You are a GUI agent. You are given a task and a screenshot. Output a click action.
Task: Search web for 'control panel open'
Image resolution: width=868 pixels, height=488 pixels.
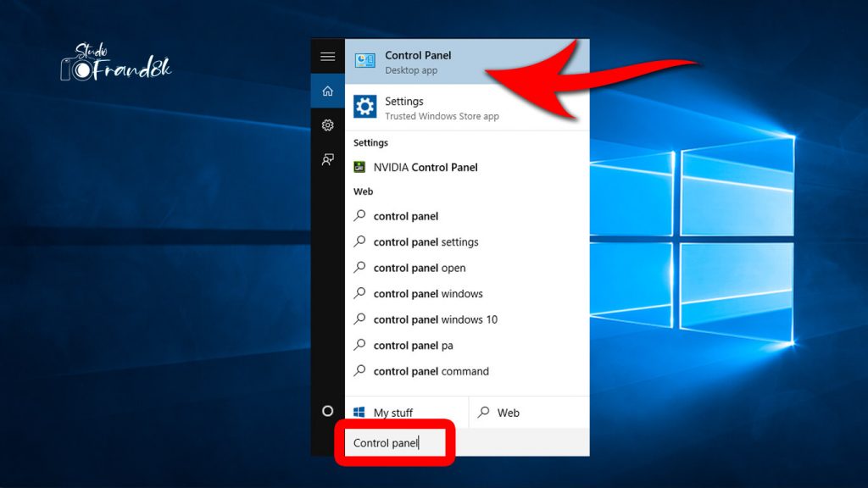point(420,268)
